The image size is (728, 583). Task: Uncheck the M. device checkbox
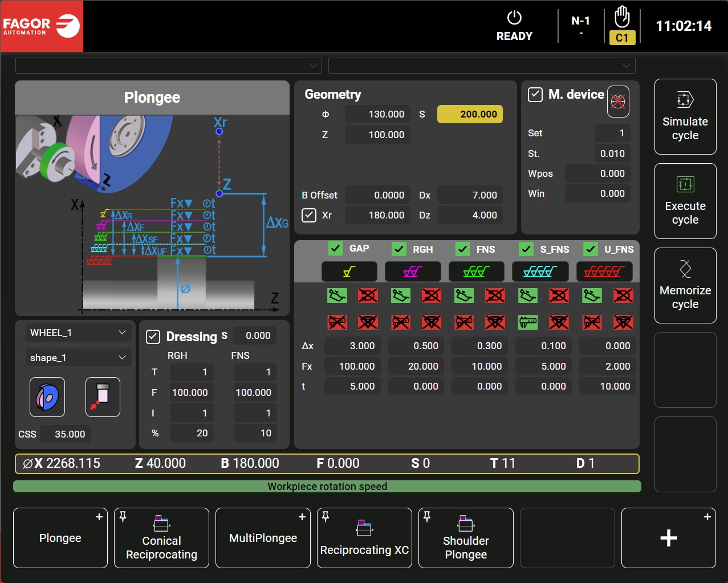tap(535, 95)
